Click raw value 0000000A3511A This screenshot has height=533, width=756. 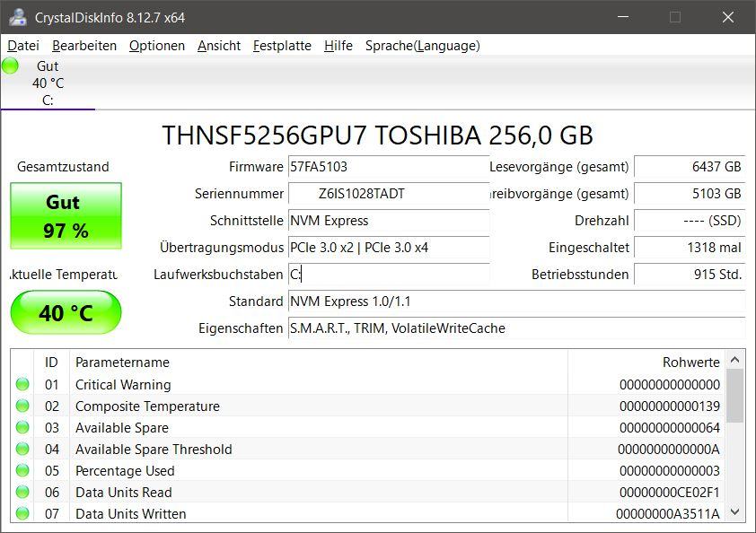[x=668, y=514]
